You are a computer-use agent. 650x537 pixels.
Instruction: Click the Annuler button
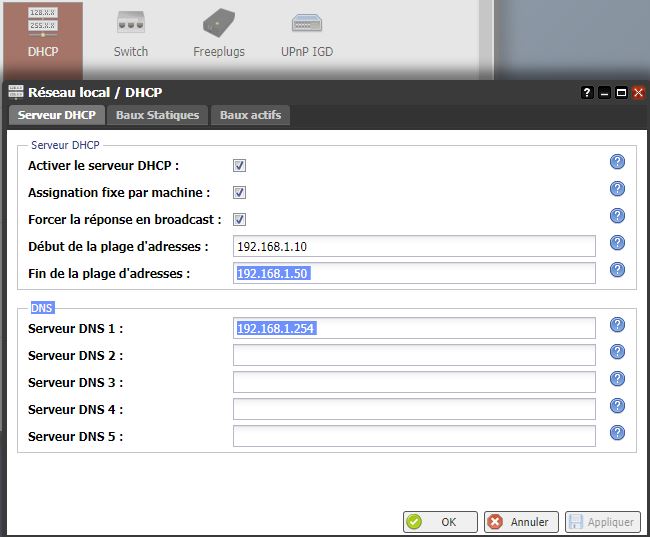521,522
